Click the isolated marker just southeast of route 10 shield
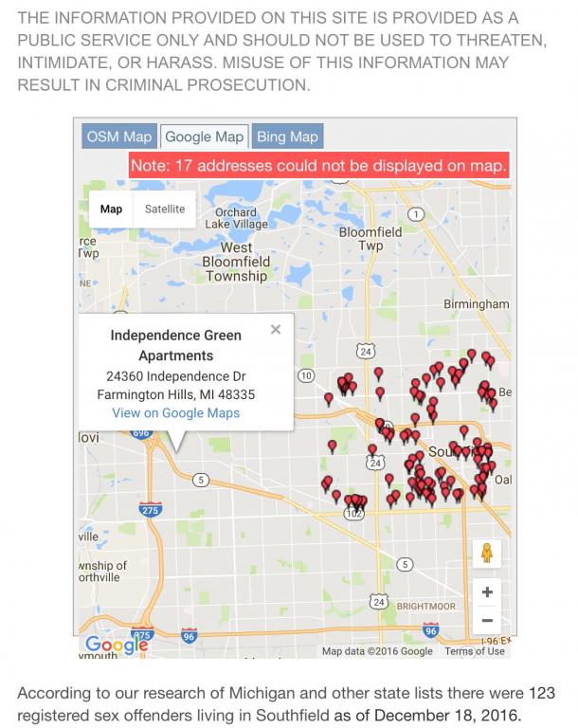 (x=329, y=398)
